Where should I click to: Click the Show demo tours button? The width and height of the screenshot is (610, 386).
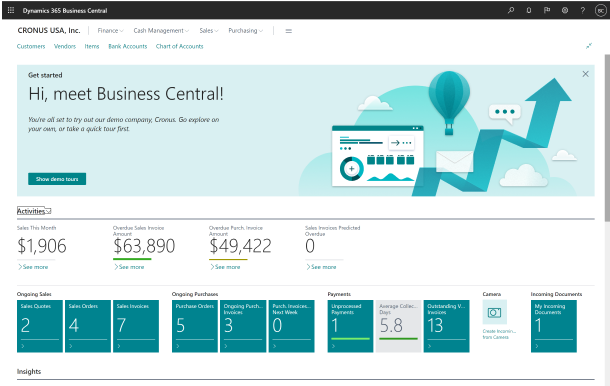point(57,179)
